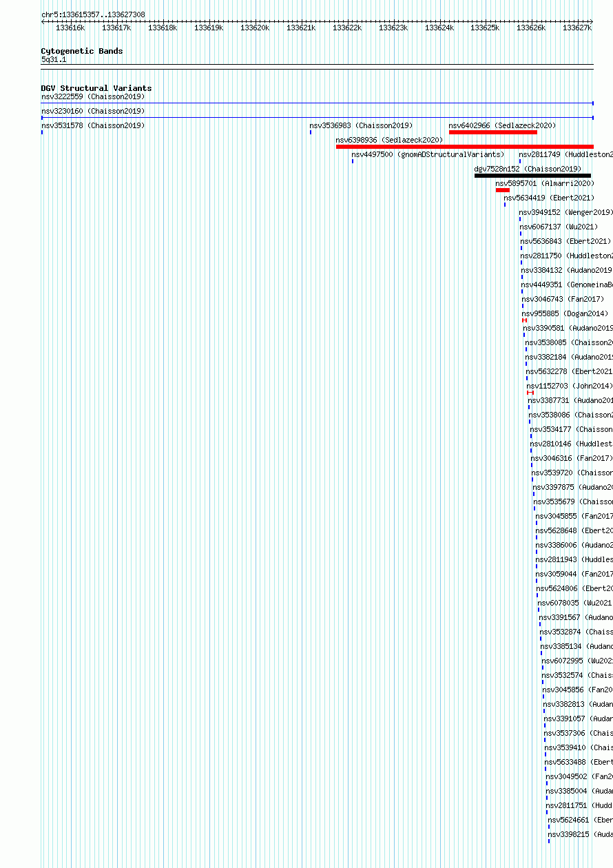Image resolution: width=613 pixels, height=868 pixels.
Task: Select nsv3532874 Chaisson label
Action: coord(576,632)
